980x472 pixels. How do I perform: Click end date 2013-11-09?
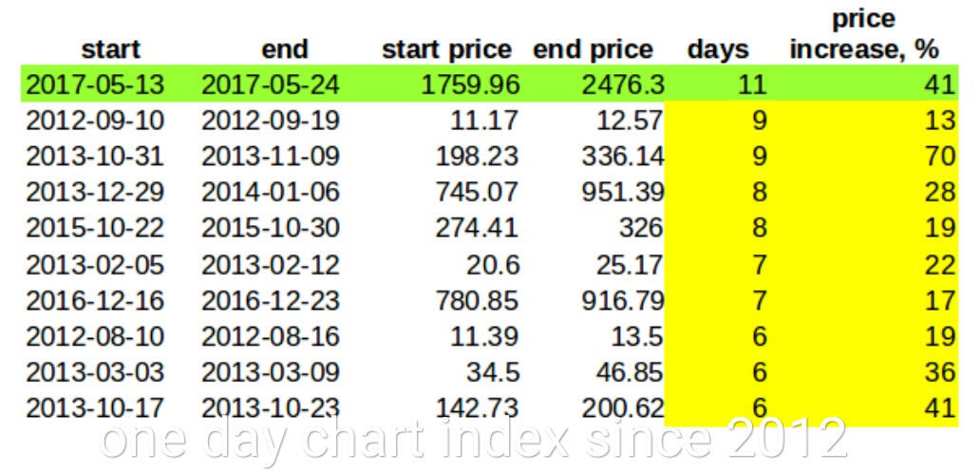click(x=270, y=156)
